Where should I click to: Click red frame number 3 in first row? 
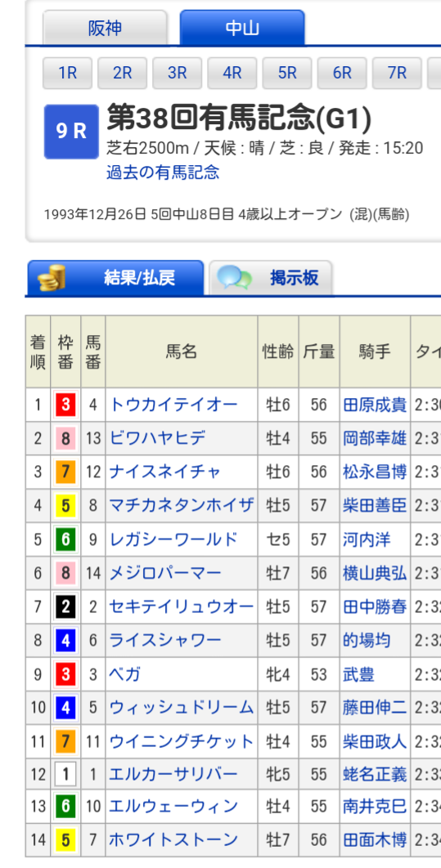(65, 405)
